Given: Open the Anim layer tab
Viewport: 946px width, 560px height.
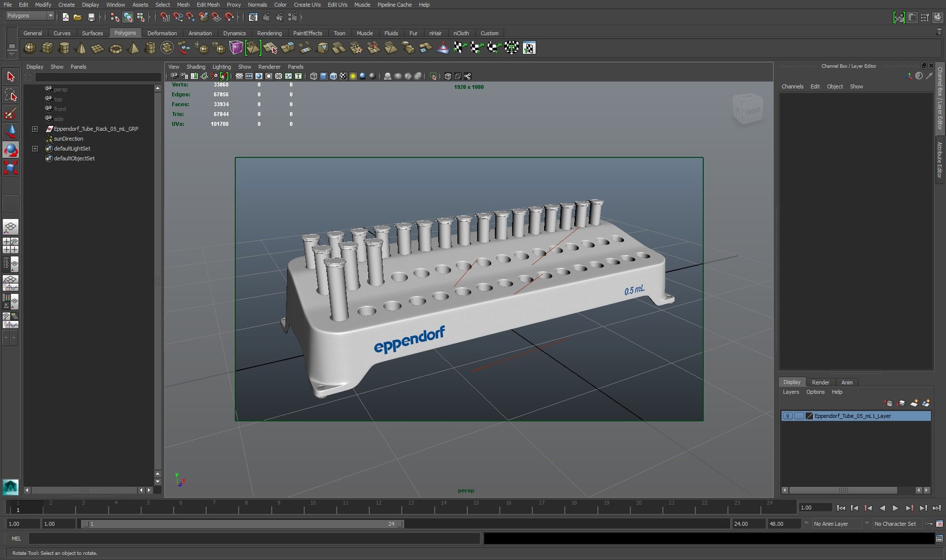Looking at the screenshot, I should [x=847, y=382].
